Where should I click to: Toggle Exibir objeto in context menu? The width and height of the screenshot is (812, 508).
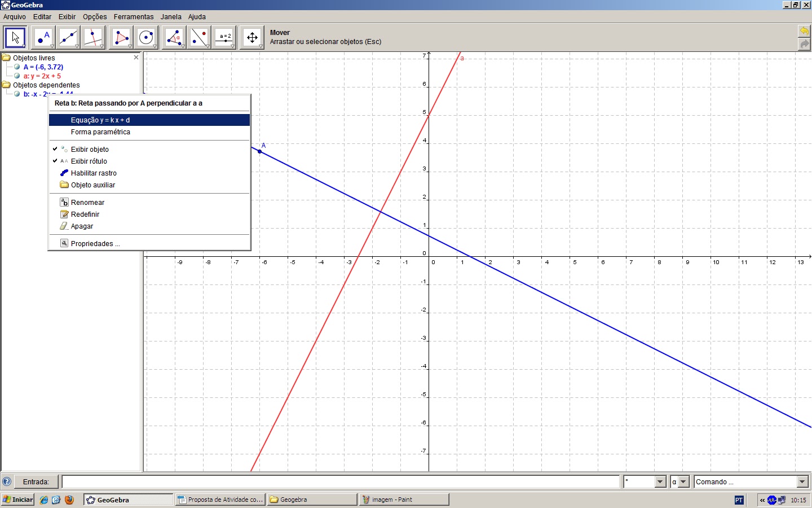(x=149, y=149)
